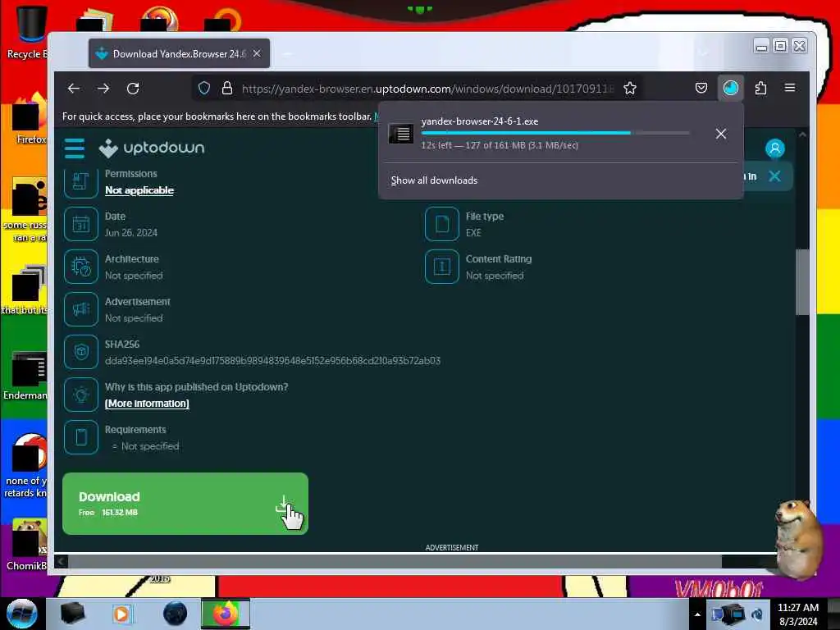
Task: Click the download progress bar
Action: click(555, 133)
